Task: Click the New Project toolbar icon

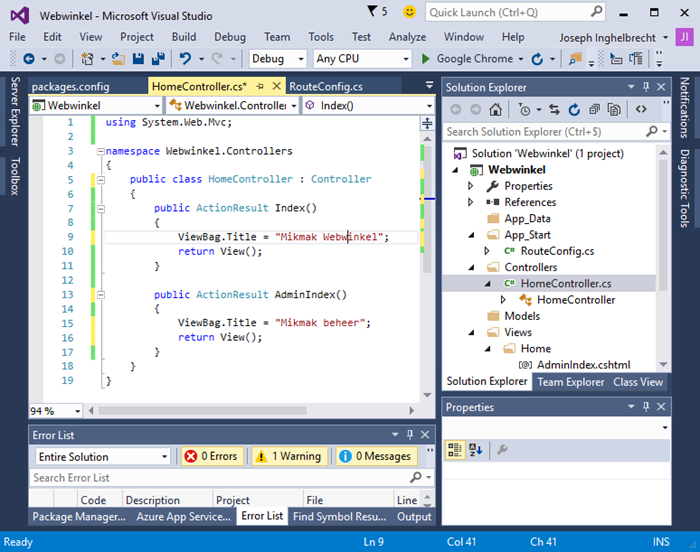Action: [87, 59]
